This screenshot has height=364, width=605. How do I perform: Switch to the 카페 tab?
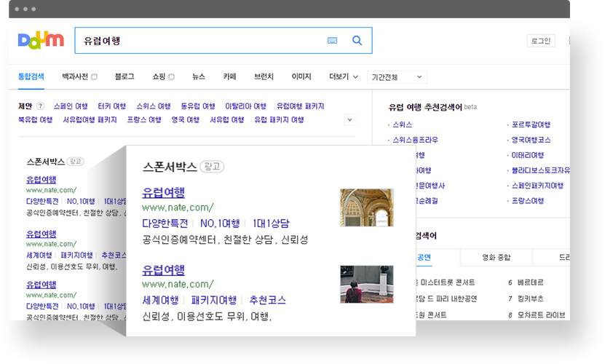(229, 76)
